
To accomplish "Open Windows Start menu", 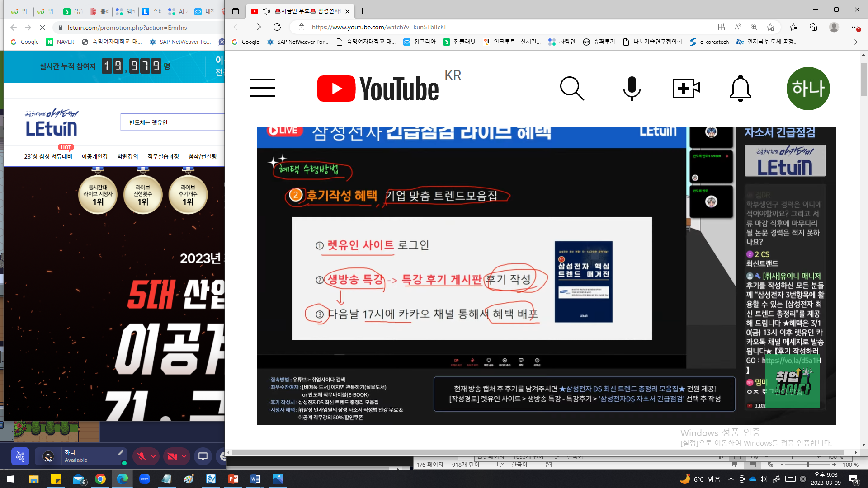I will (11, 479).
